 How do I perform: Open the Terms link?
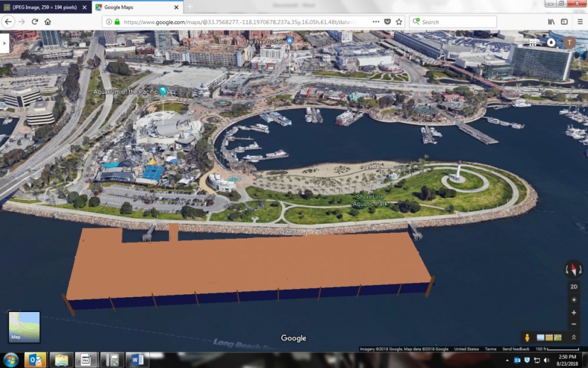pos(490,349)
